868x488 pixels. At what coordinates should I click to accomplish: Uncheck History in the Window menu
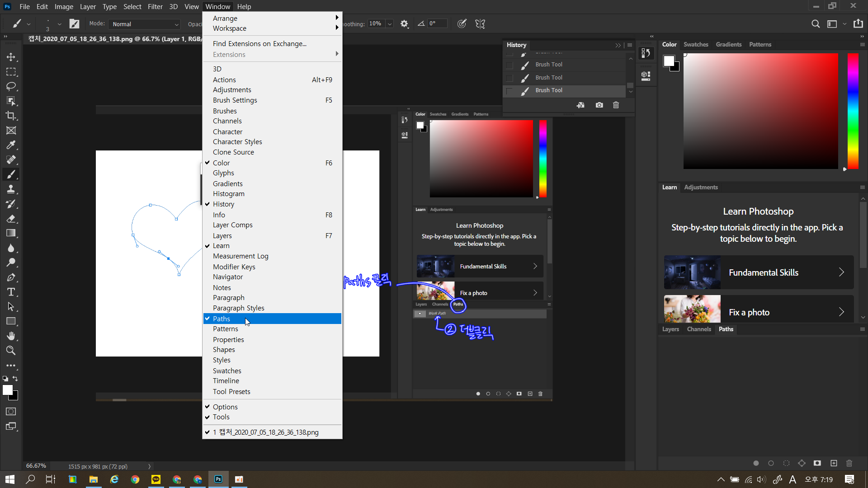223,204
